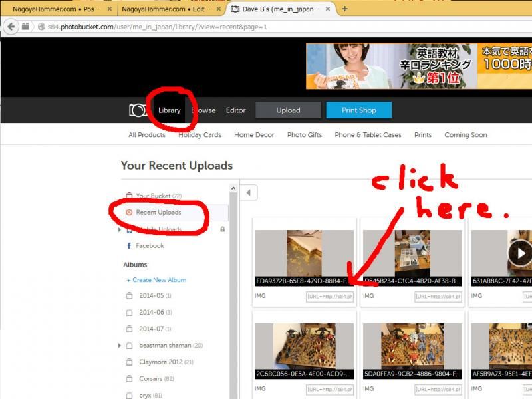Click the Print Shop button

[x=358, y=110]
